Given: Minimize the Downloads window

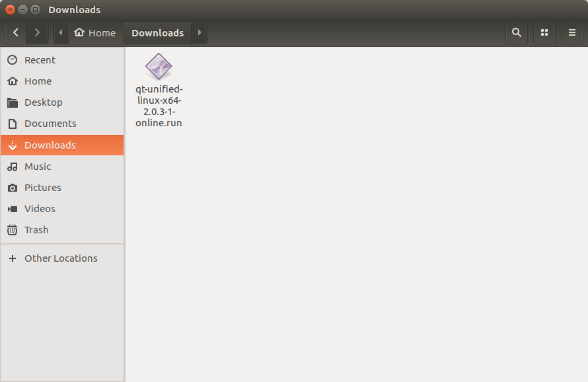Looking at the screenshot, I should click(23, 10).
